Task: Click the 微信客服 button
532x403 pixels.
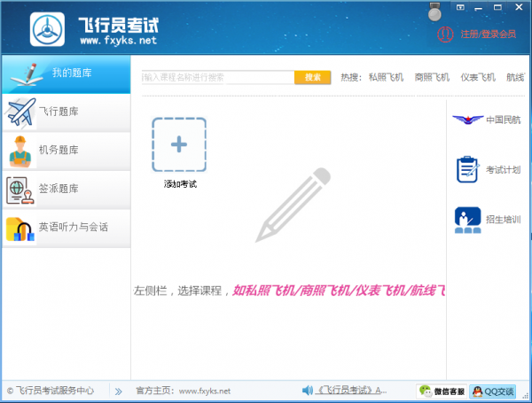Action: (442, 391)
